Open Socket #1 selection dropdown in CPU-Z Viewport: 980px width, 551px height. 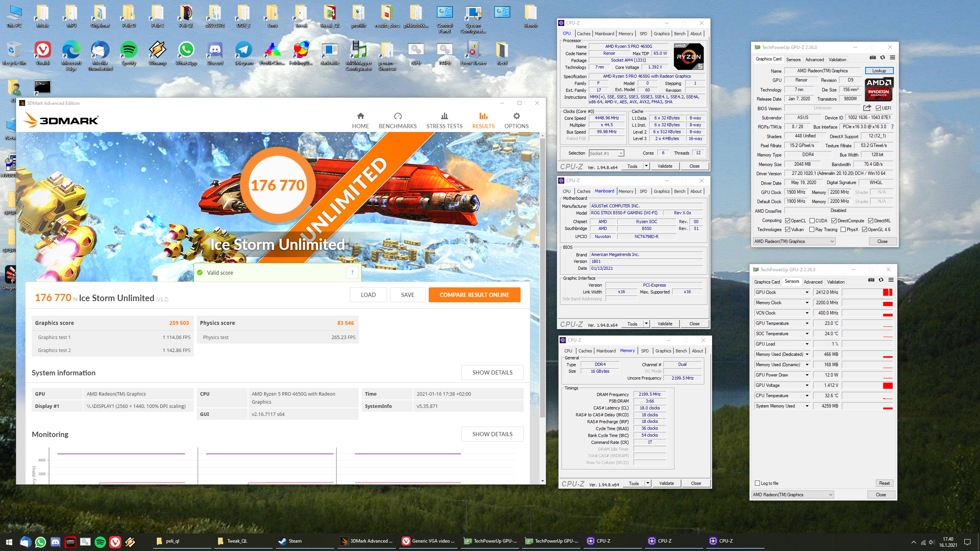606,153
